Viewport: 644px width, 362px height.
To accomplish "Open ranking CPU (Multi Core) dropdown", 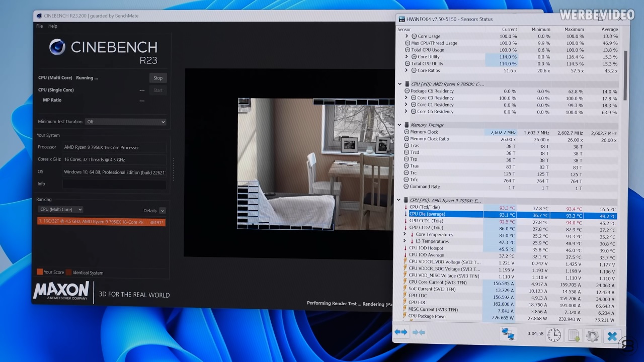I will coord(60,209).
